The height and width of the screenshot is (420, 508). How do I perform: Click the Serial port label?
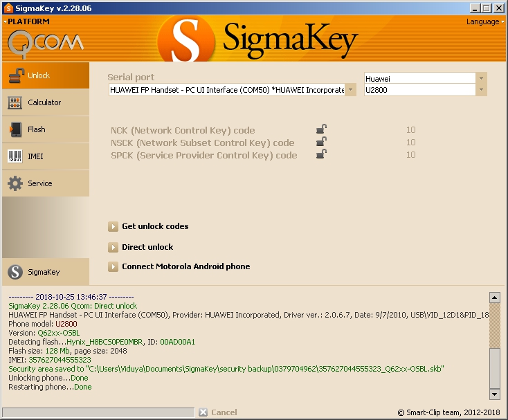(131, 77)
